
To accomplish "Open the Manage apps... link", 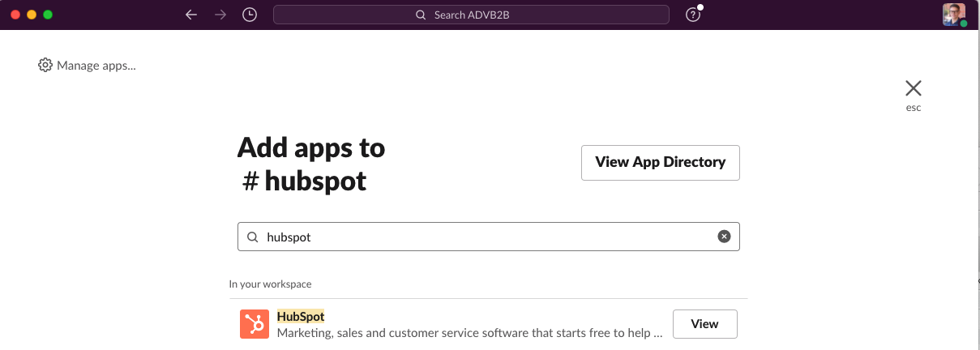I will click(x=96, y=66).
